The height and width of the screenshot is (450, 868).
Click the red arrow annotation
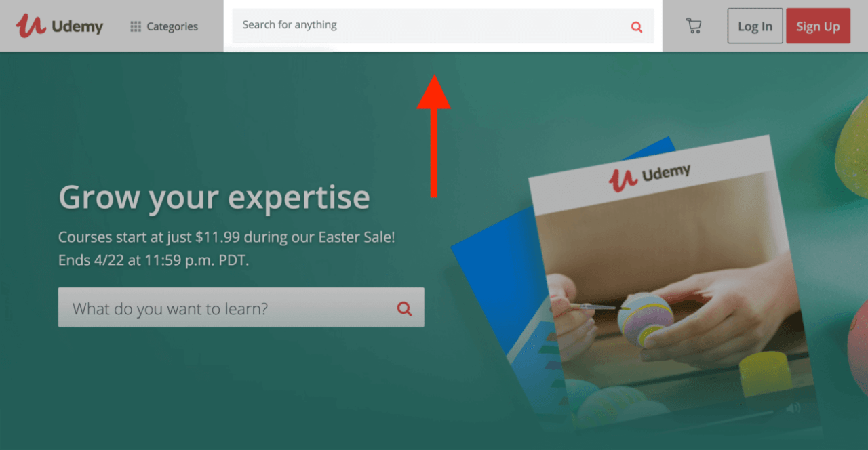[433, 136]
